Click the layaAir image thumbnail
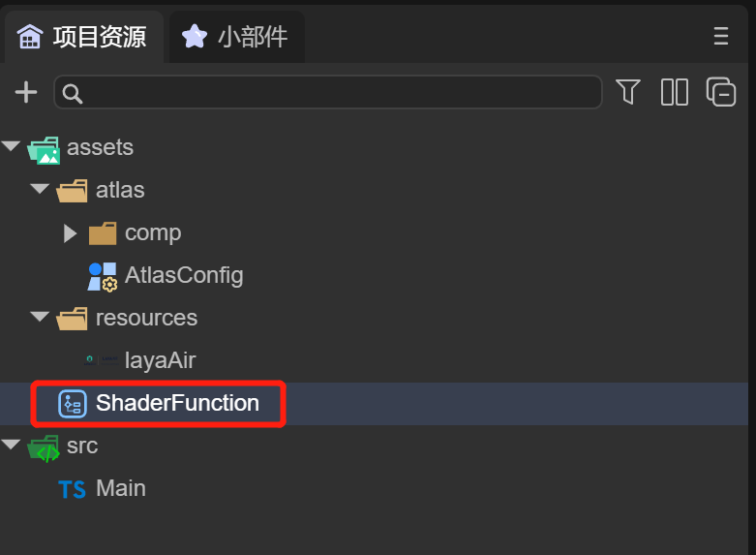Viewport: 756px width, 555px height. tap(102, 360)
